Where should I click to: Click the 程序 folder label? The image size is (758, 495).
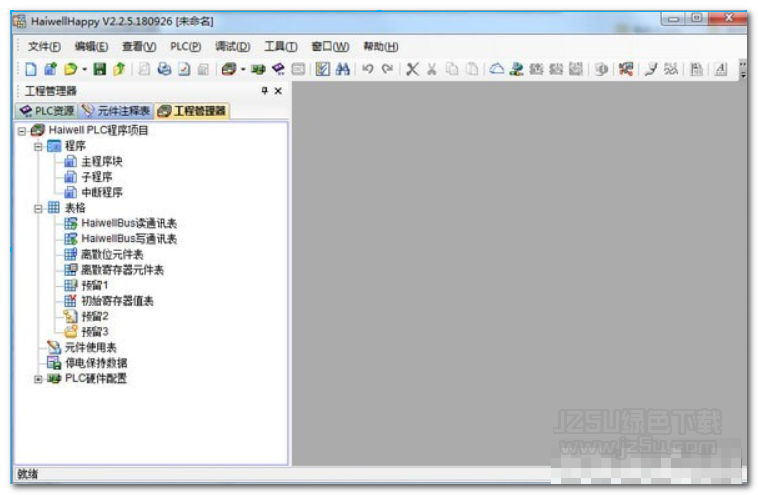click(75, 146)
